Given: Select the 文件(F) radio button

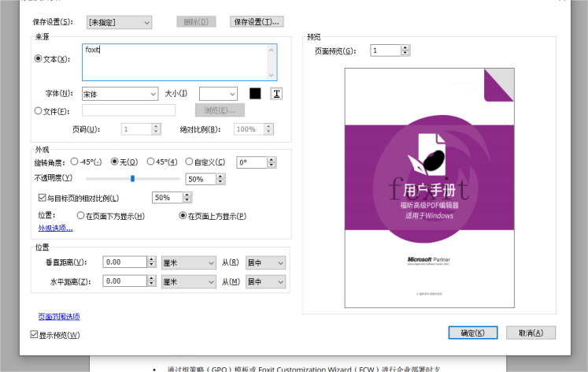Looking at the screenshot, I should click(38, 111).
